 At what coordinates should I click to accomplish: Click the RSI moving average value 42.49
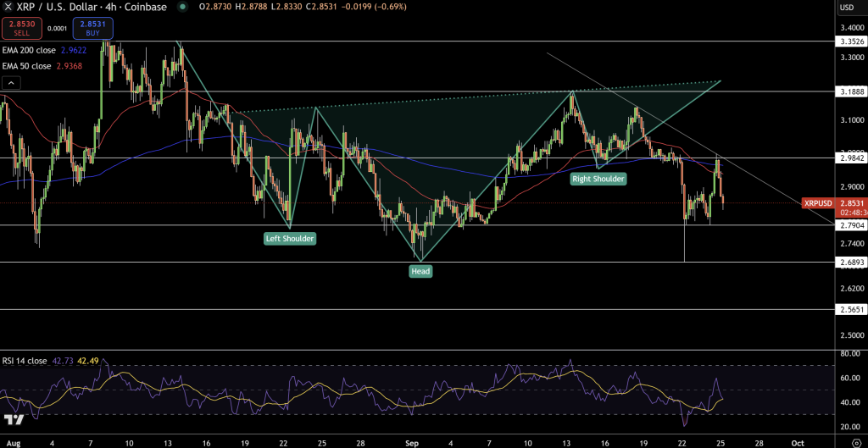click(x=87, y=361)
